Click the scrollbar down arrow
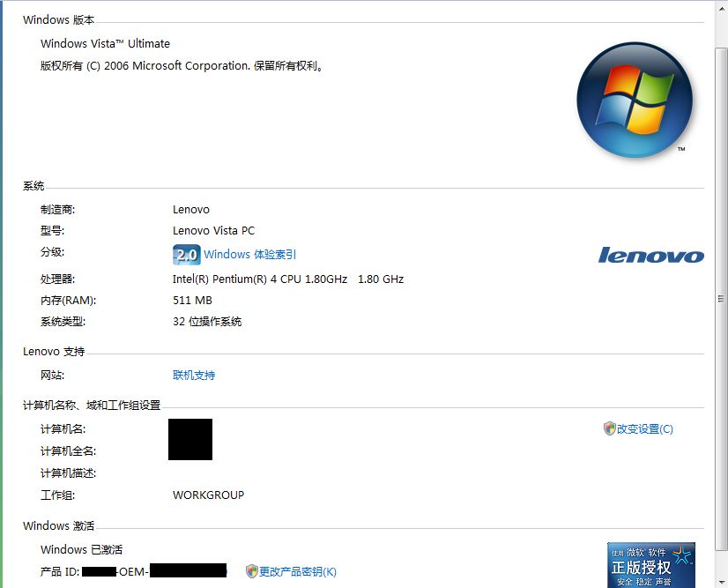Image resolution: width=728 pixels, height=588 pixels. [x=721, y=582]
